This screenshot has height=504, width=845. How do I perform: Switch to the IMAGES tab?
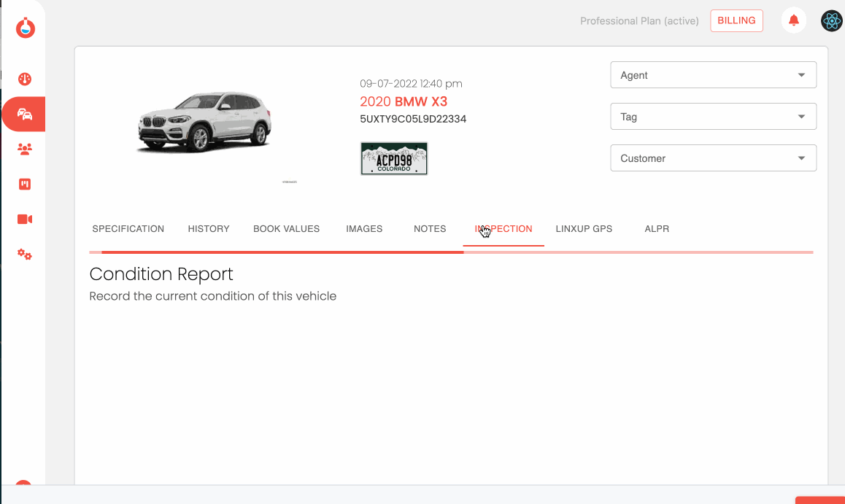tap(364, 229)
